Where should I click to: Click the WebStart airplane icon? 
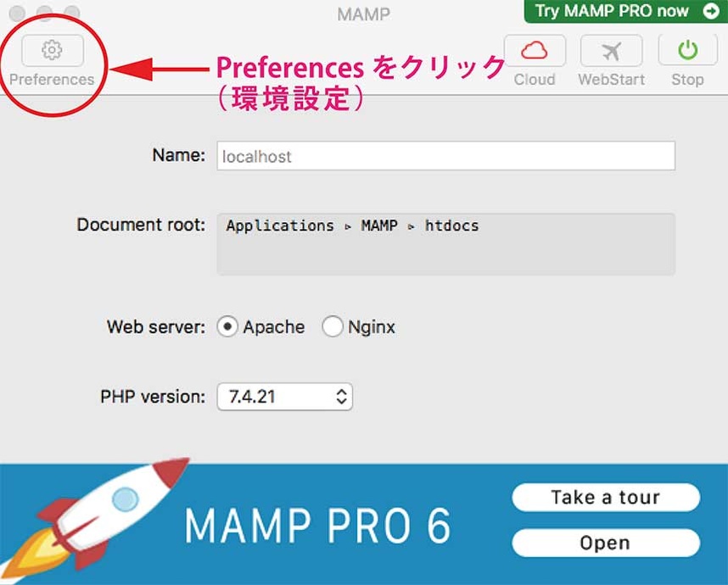611,51
